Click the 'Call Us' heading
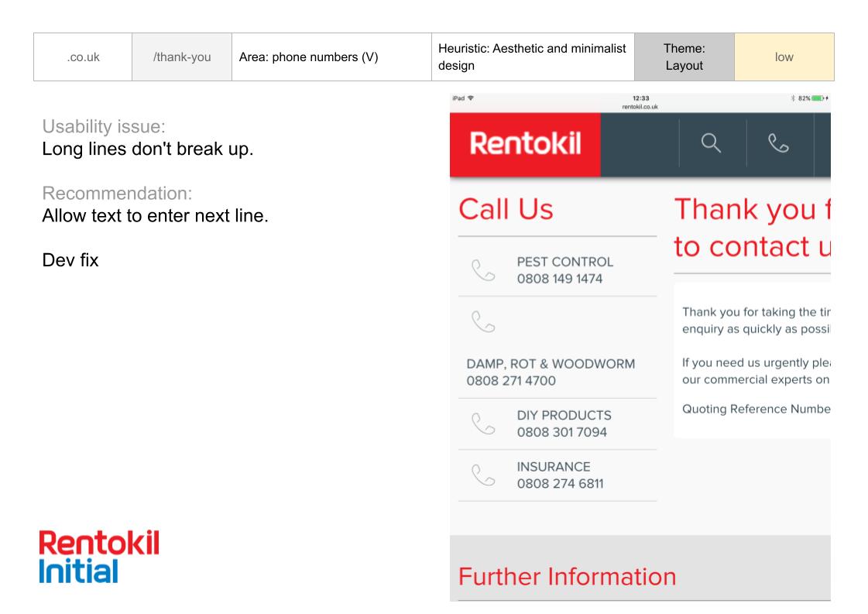Screen dimensions: 868x614 tap(506, 209)
